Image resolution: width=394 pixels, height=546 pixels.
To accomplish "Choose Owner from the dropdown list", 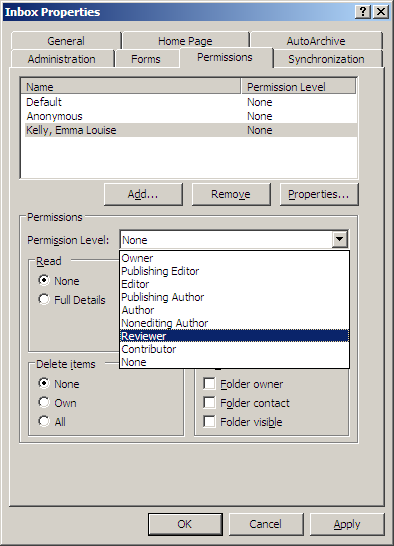I will click(x=234, y=258).
